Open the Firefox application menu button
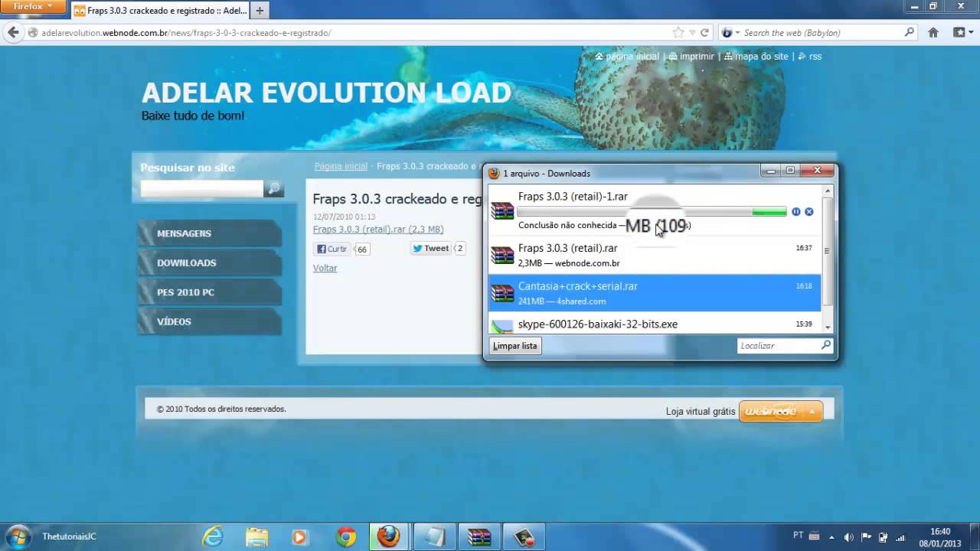The width and height of the screenshot is (980, 551). click(33, 7)
